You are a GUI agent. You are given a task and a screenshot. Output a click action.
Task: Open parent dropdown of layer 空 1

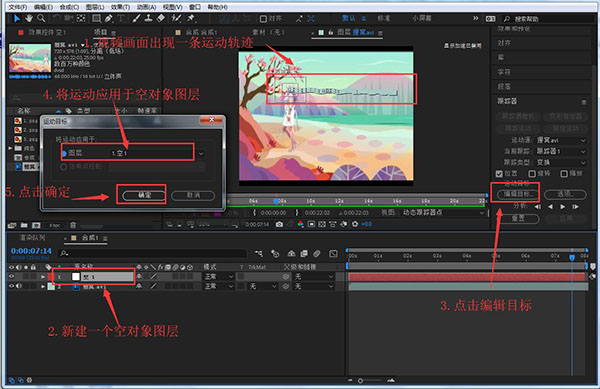(314, 276)
